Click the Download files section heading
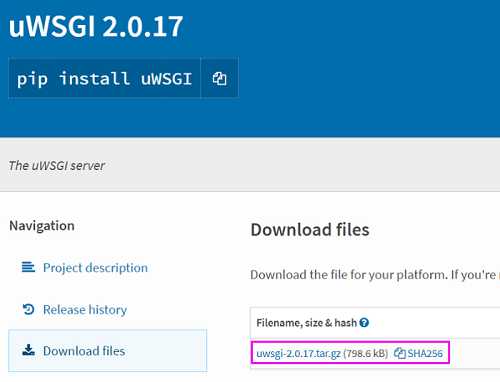The width and height of the screenshot is (500, 382). [x=310, y=230]
